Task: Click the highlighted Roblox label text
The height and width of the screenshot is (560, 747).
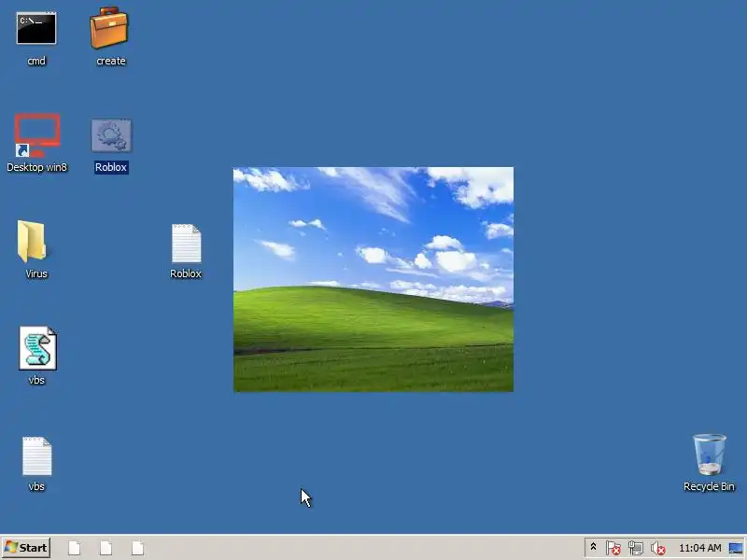Action: (x=111, y=167)
